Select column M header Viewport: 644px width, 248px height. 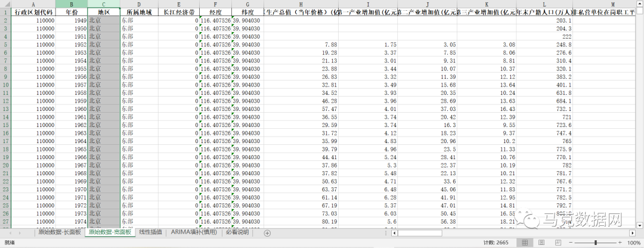(x=603, y=4)
